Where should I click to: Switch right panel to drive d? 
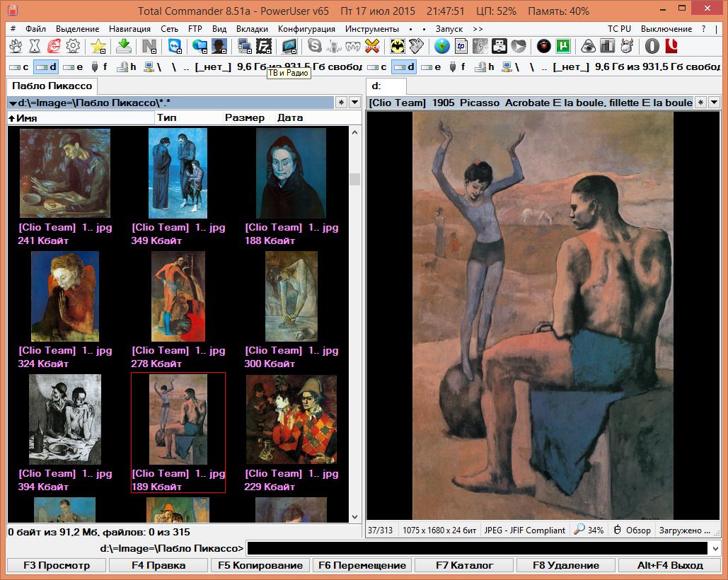(x=404, y=66)
